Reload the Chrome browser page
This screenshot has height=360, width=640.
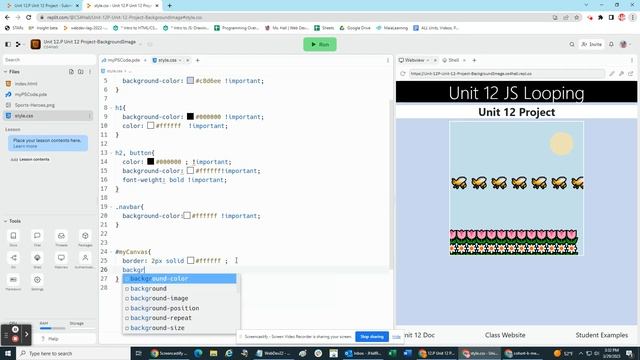[29, 17]
